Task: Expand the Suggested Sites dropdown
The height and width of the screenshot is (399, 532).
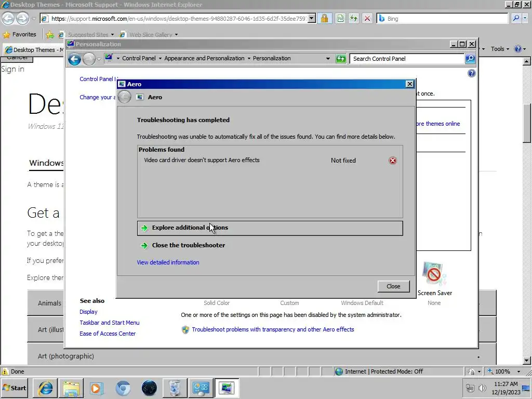Action: [112, 35]
